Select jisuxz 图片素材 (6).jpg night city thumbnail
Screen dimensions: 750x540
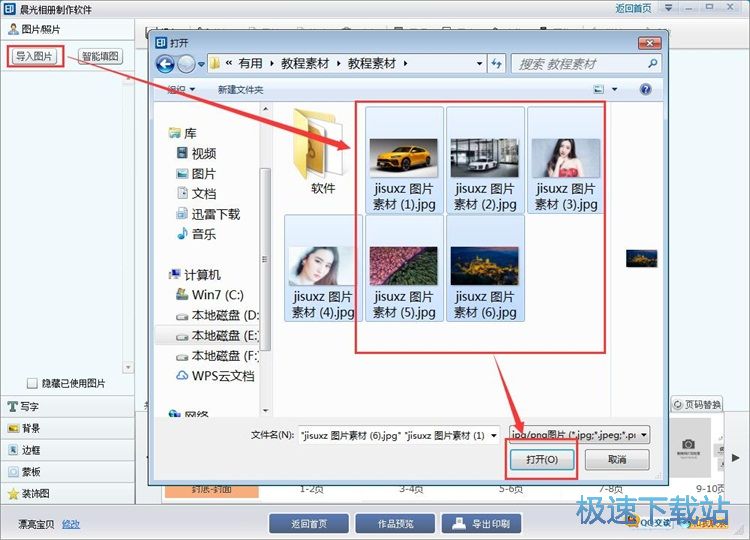pyautogui.click(x=485, y=268)
